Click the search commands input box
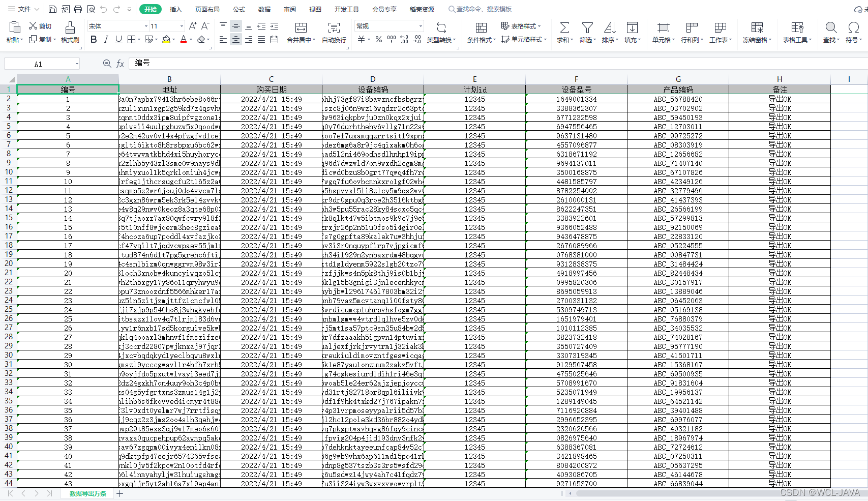 coord(480,9)
